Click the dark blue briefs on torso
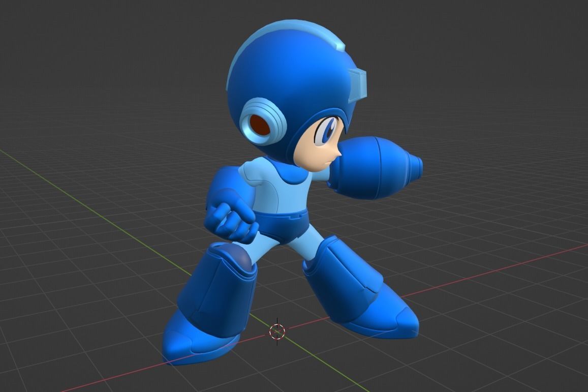This screenshot has width=588, height=392. (285, 226)
